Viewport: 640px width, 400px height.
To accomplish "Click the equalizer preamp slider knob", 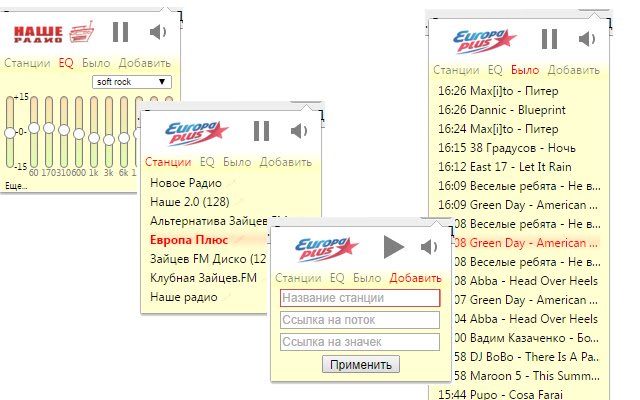I will (x=10, y=133).
